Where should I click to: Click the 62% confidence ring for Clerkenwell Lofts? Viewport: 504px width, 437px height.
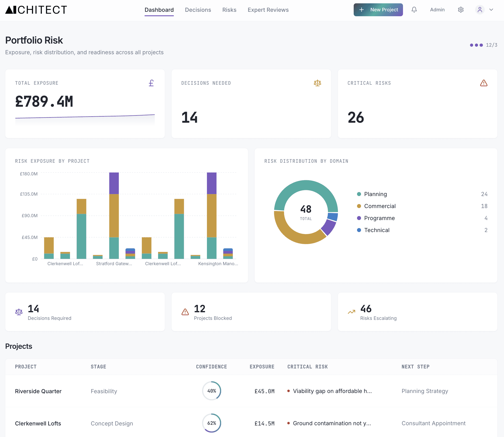coord(211,423)
